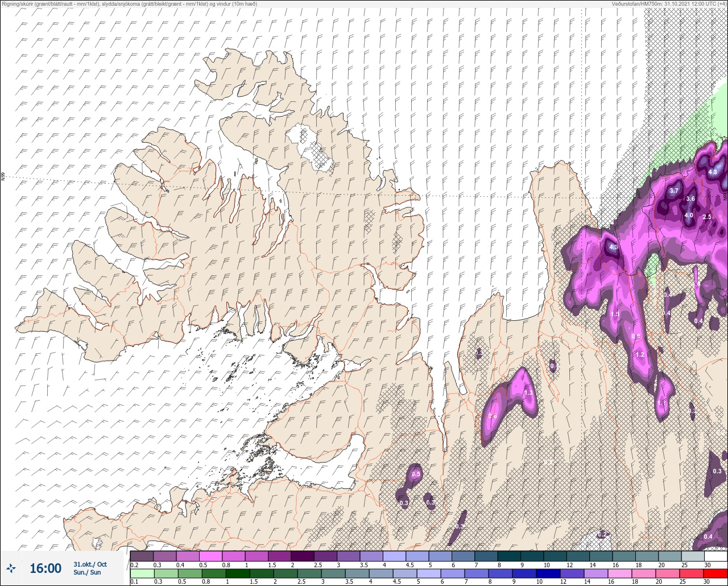Select bottom-row pale green swatch labeled 0.1
Screen dimensions: 728x586
pos(142,573)
